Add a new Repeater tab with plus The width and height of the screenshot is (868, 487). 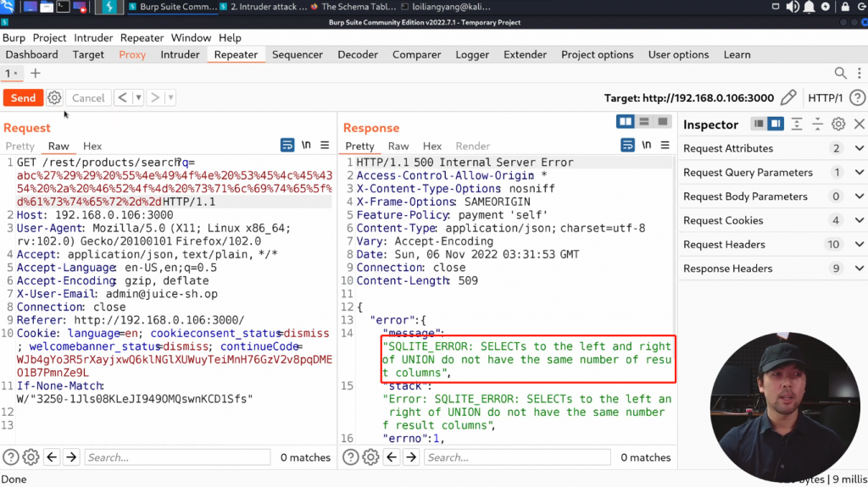click(36, 74)
